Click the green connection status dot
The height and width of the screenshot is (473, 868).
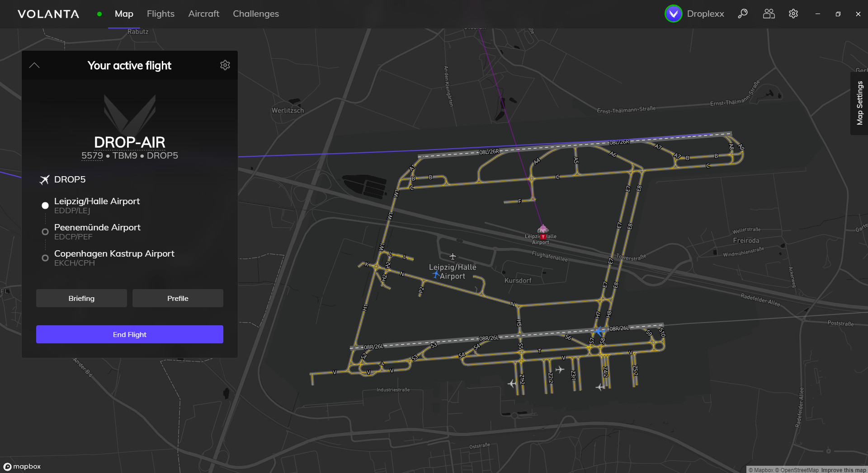pos(99,14)
